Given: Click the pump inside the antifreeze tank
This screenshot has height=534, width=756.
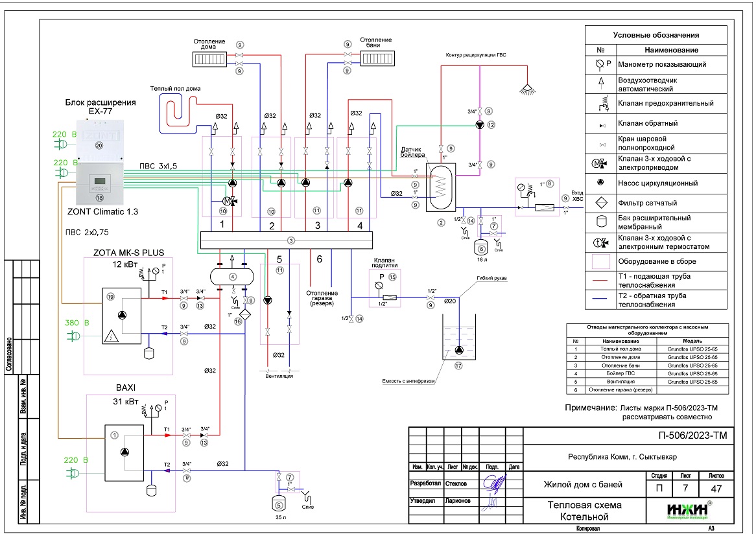Looking at the screenshot, I should (x=459, y=351).
